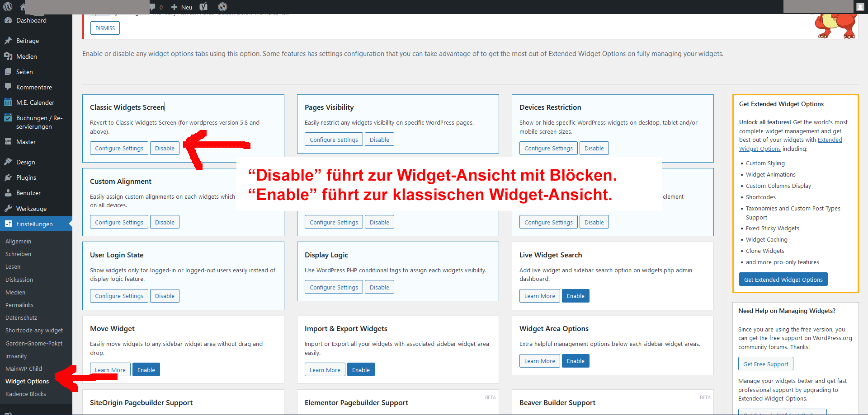
Task: Click the M.E. Calender calendar icon
Action: tap(8, 103)
